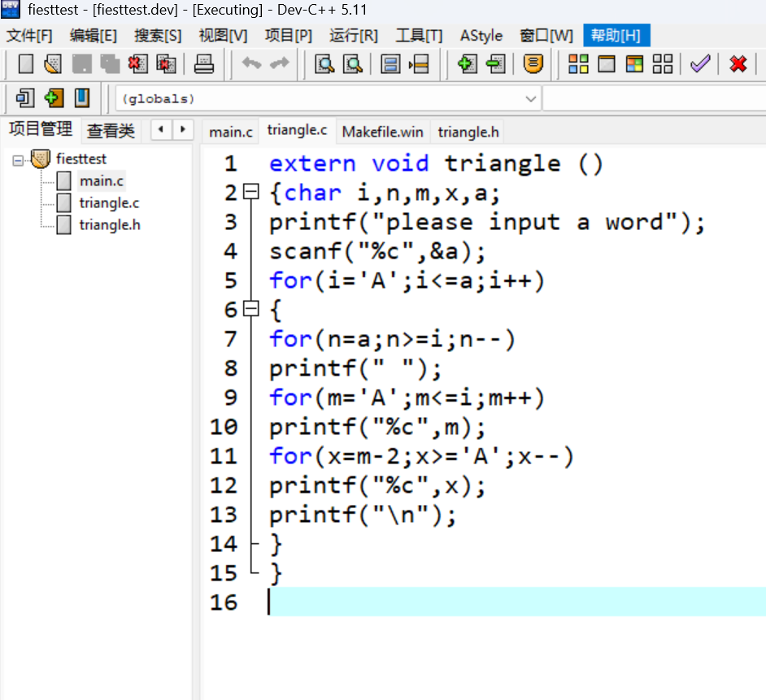The width and height of the screenshot is (766, 700).
Task: Open the 文件[F] menu
Action: point(29,36)
